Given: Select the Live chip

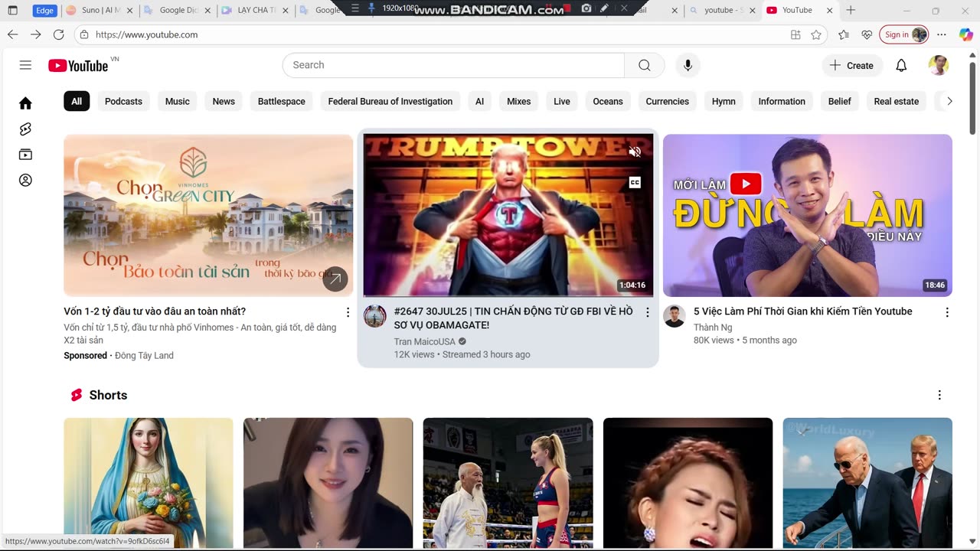Looking at the screenshot, I should (x=562, y=101).
